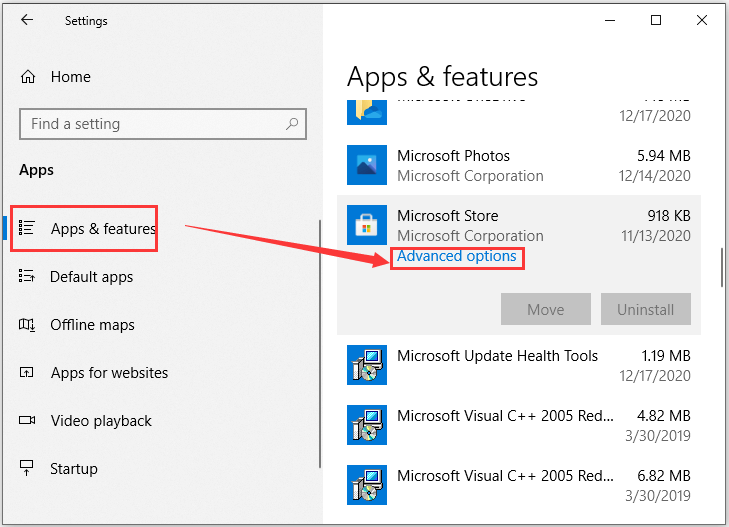Select the Microsoft Photos list entry
Viewport: 729px width, 527px height.
(x=519, y=165)
